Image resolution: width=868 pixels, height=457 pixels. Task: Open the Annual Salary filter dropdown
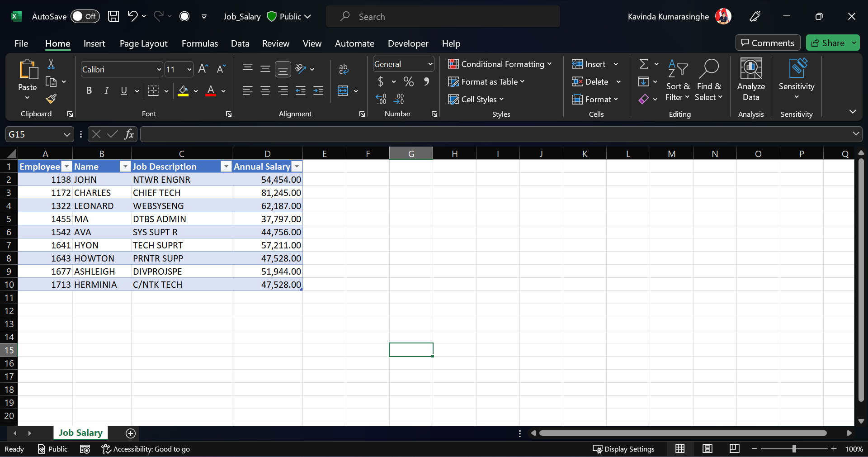pos(297,167)
